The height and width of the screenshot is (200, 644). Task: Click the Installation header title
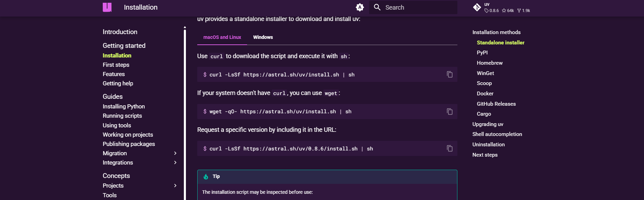click(x=141, y=7)
